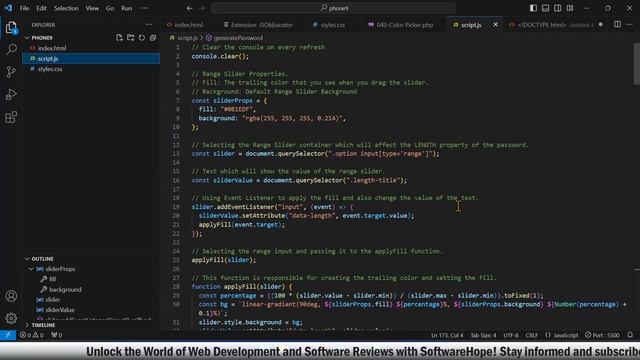Change the UTF-8 file encoding

[x=511, y=335]
